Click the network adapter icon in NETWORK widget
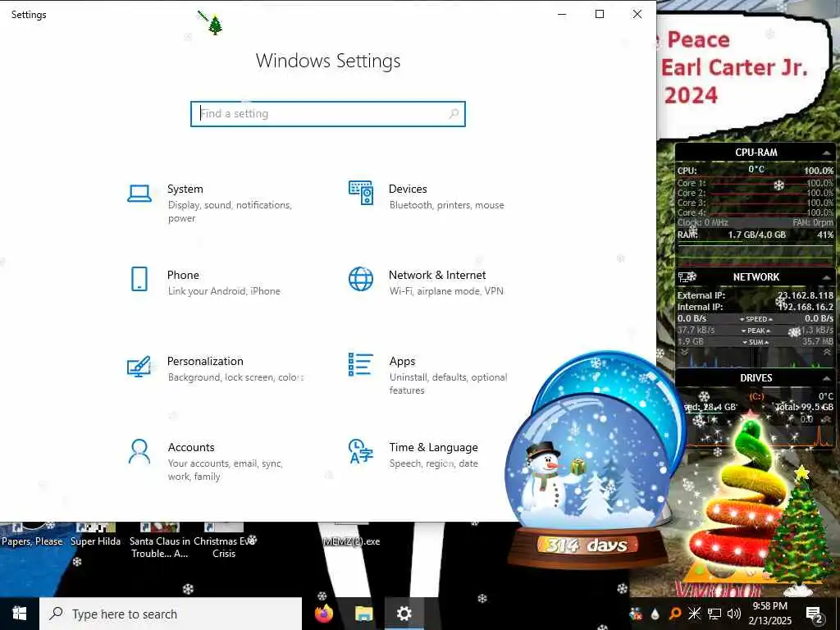This screenshot has height=630, width=840. coord(687,276)
